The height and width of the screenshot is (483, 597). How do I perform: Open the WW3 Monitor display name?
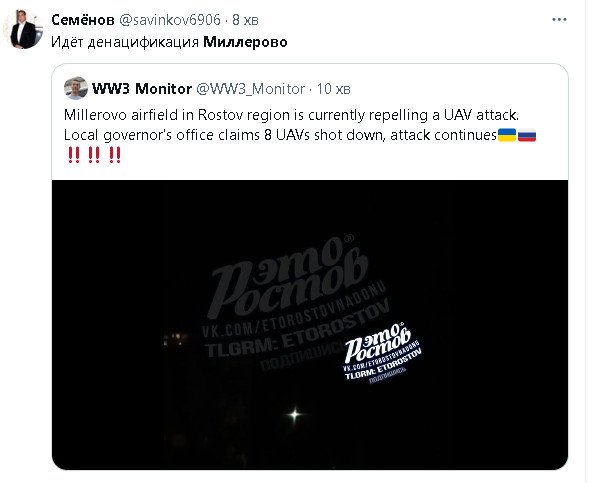(x=142, y=89)
